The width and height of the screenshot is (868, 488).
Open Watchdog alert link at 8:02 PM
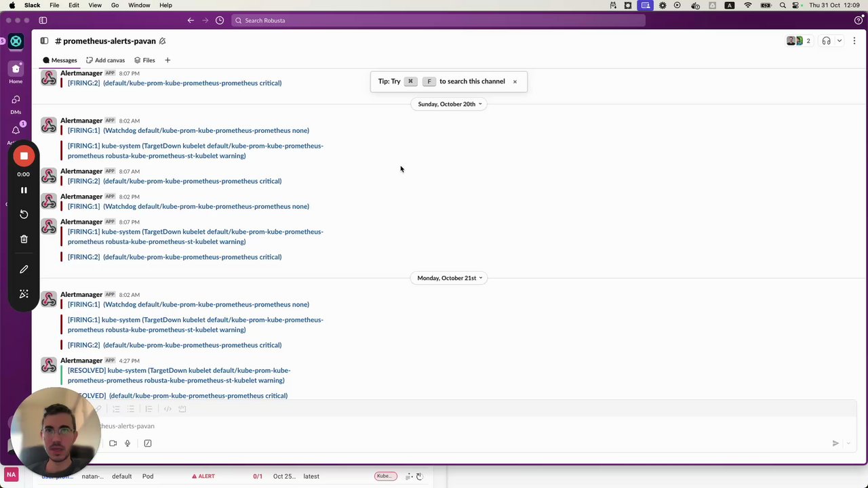[189, 207]
